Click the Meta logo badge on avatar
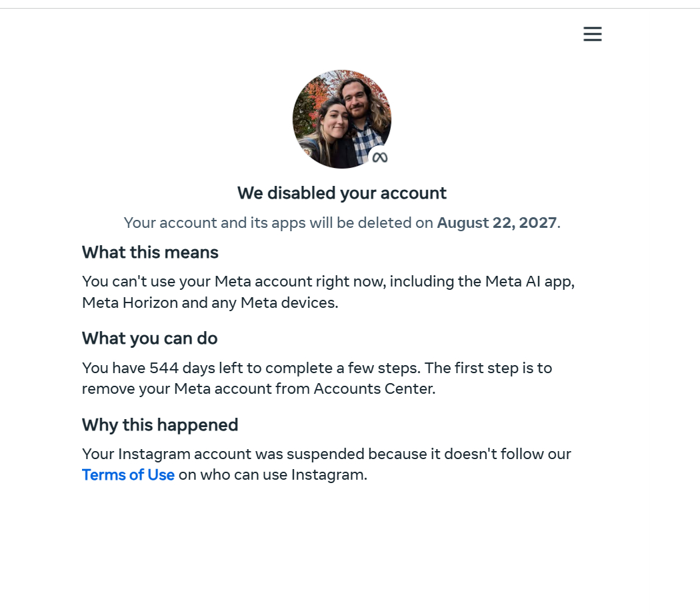Viewport: 700px width, 615px height. [380, 157]
